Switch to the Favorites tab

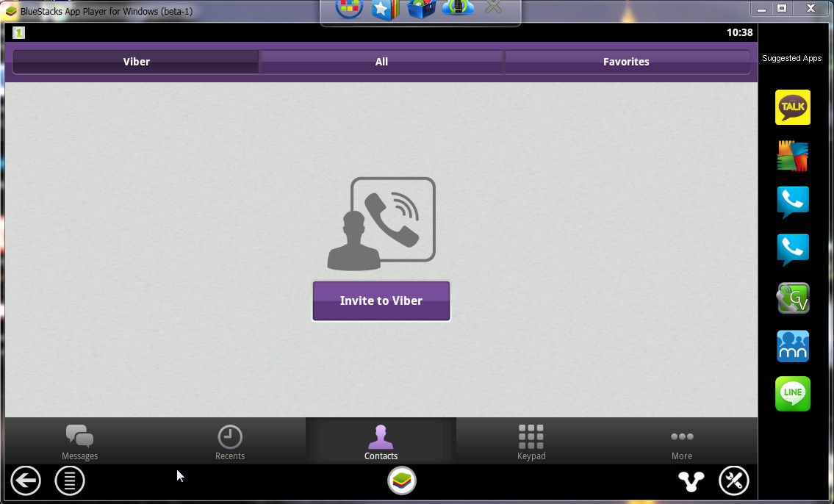[x=627, y=62]
